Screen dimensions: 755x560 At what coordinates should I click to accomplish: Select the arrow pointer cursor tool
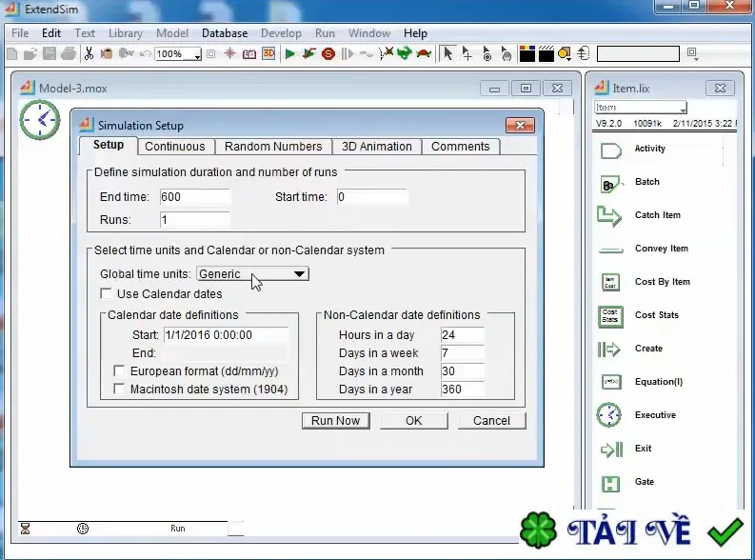[447, 53]
